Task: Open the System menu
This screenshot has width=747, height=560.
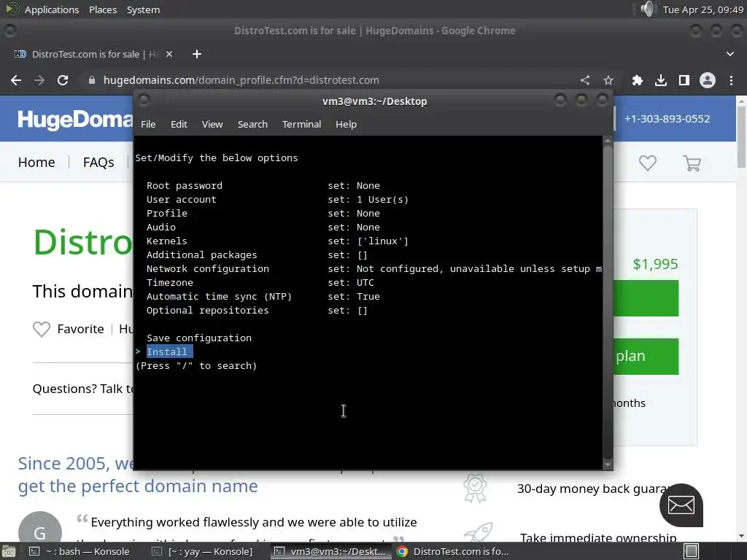Action: (x=144, y=9)
